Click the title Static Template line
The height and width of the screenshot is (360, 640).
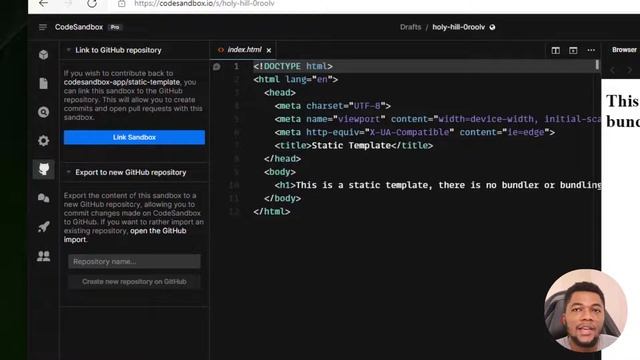pyautogui.click(x=353, y=145)
